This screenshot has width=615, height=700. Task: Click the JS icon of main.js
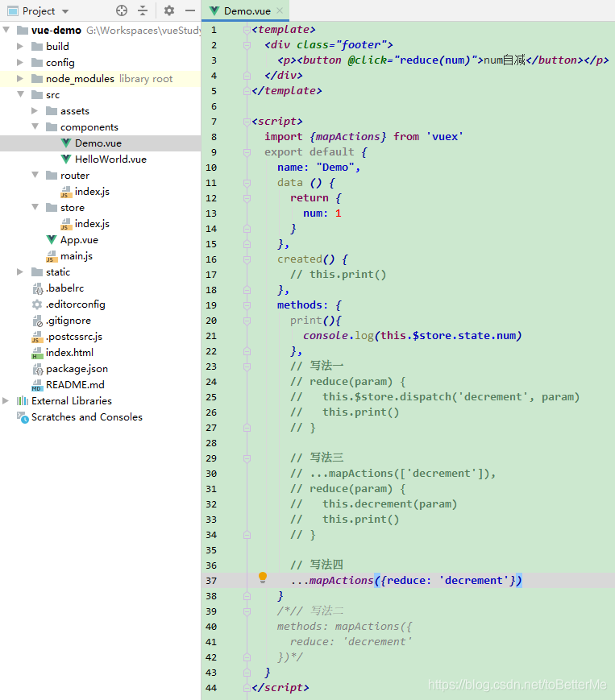[x=52, y=256]
